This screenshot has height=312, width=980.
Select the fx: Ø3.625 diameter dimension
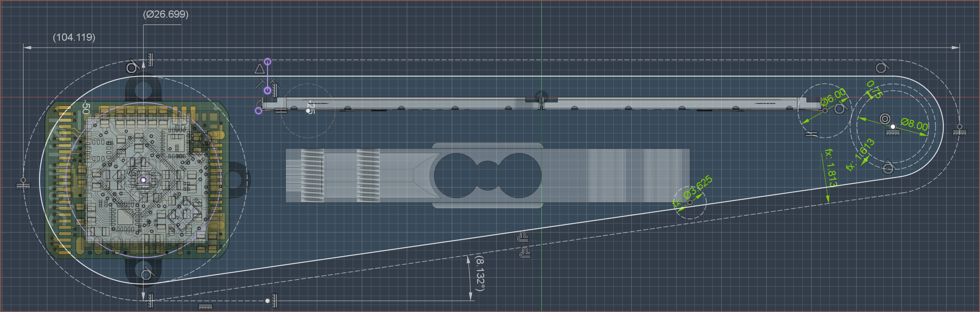(693, 192)
